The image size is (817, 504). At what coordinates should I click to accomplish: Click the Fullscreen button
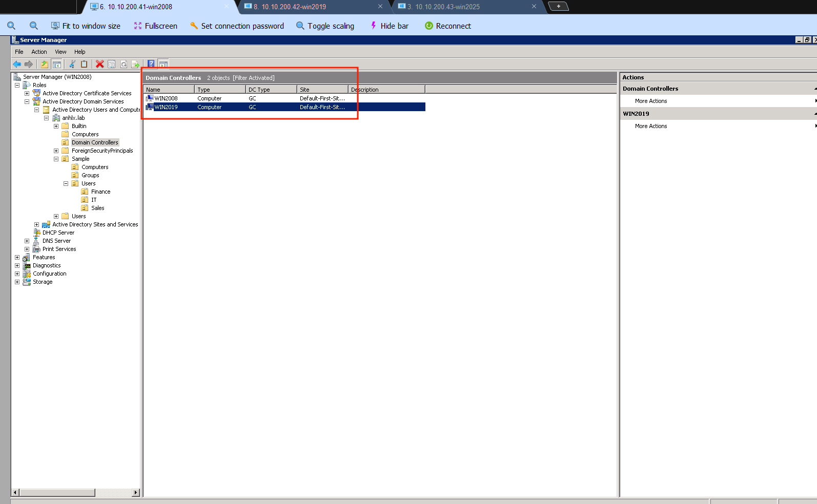pyautogui.click(x=155, y=26)
